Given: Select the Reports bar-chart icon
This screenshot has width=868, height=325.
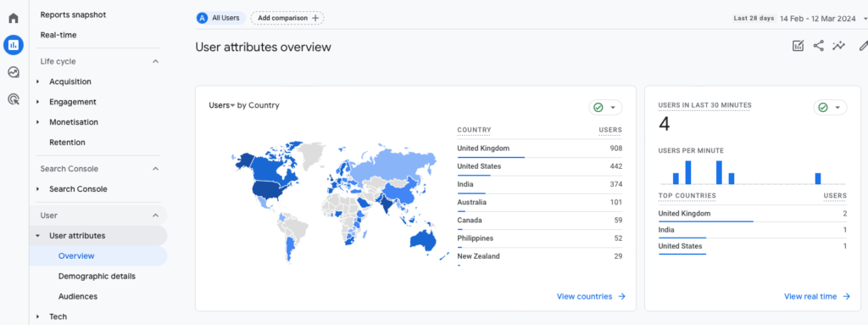Looking at the screenshot, I should [14, 45].
